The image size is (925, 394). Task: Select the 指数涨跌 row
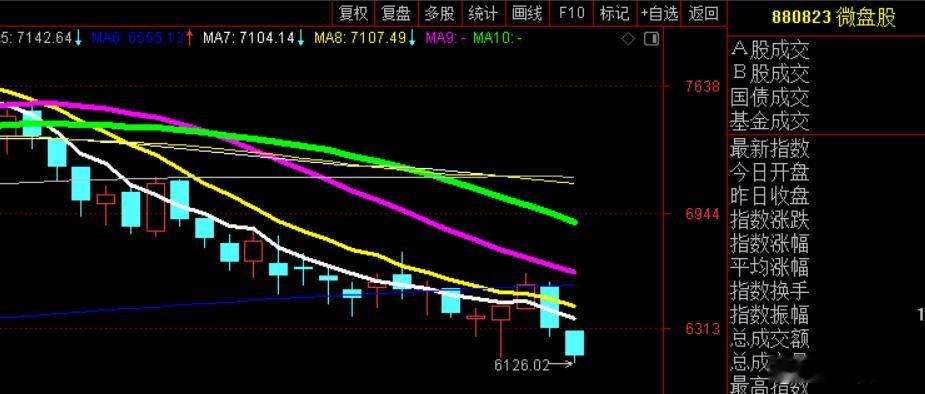770,219
